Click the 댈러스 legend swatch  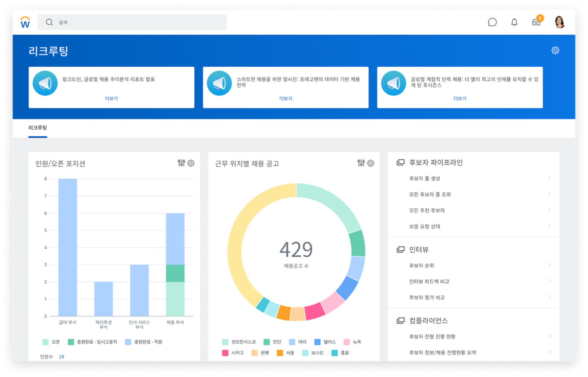(318, 342)
